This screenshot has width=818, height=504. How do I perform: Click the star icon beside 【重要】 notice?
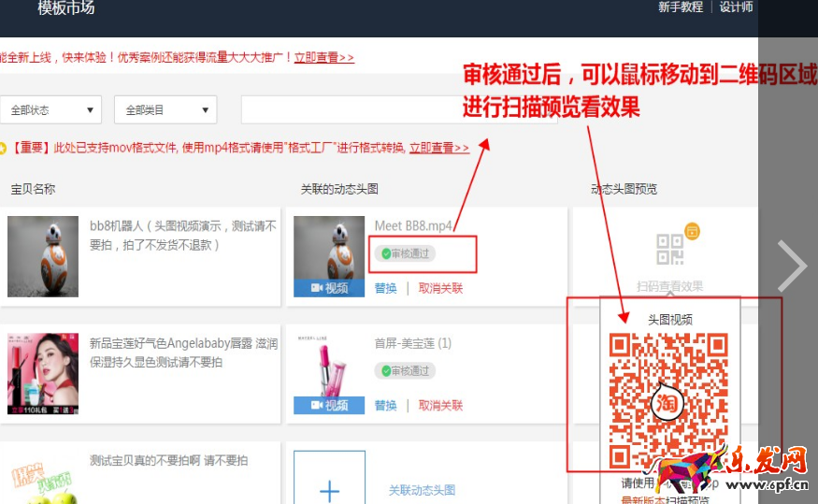point(3,148)
